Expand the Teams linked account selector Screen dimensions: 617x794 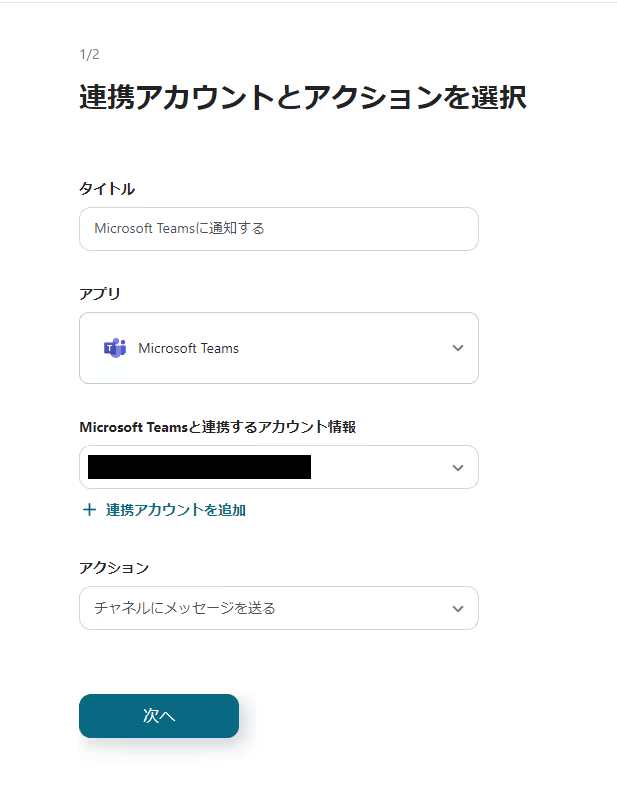[279, 467]
